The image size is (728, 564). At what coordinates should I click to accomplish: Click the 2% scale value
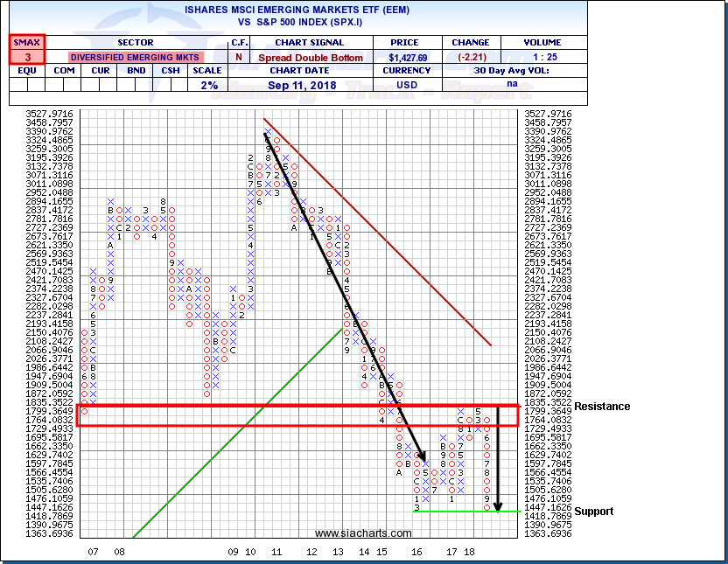(x=207, y=85)
